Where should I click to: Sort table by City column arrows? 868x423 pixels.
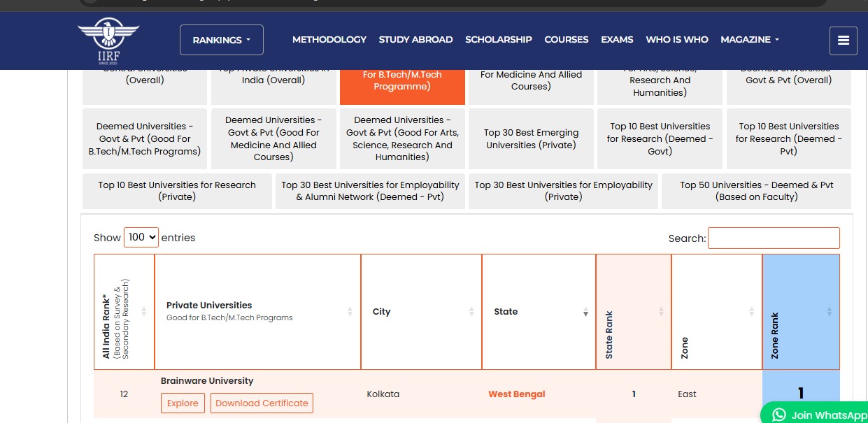tap(471, 312)
